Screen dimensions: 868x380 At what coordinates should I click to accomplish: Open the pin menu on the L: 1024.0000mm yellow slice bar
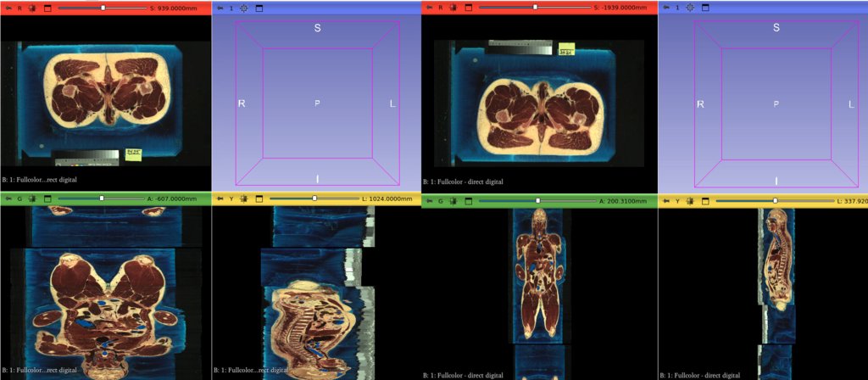220,198
